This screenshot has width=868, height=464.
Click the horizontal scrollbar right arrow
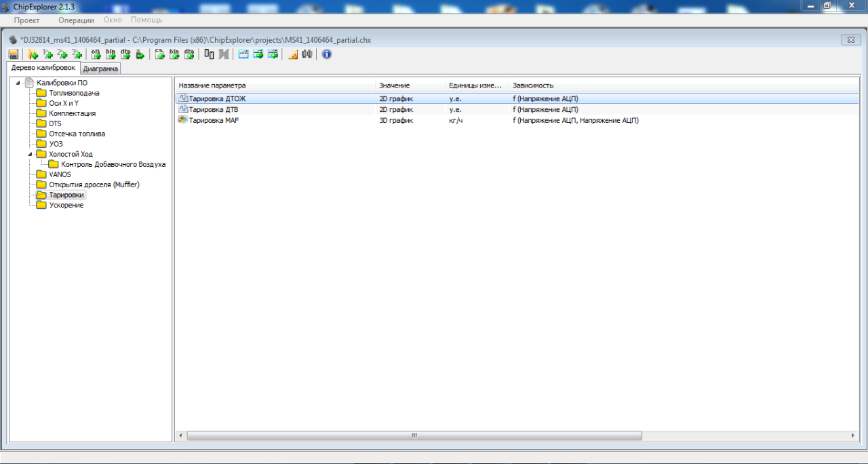tap(853, 436)
